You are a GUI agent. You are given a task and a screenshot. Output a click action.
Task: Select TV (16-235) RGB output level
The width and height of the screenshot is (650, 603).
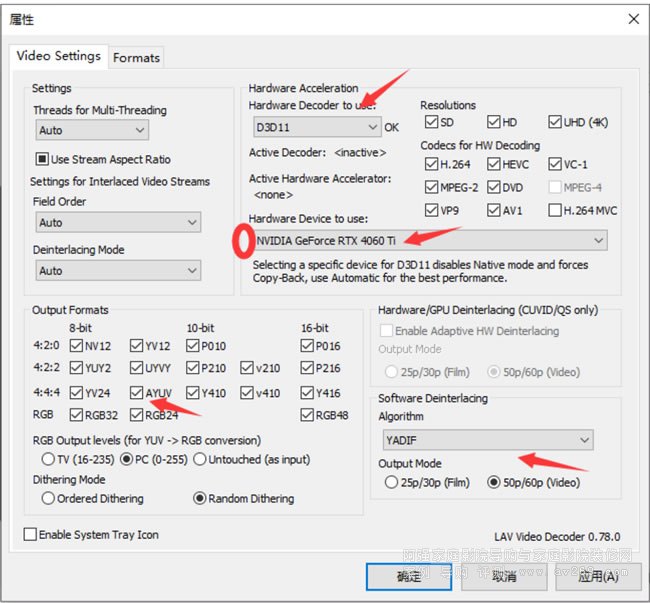tap(48, 459)
